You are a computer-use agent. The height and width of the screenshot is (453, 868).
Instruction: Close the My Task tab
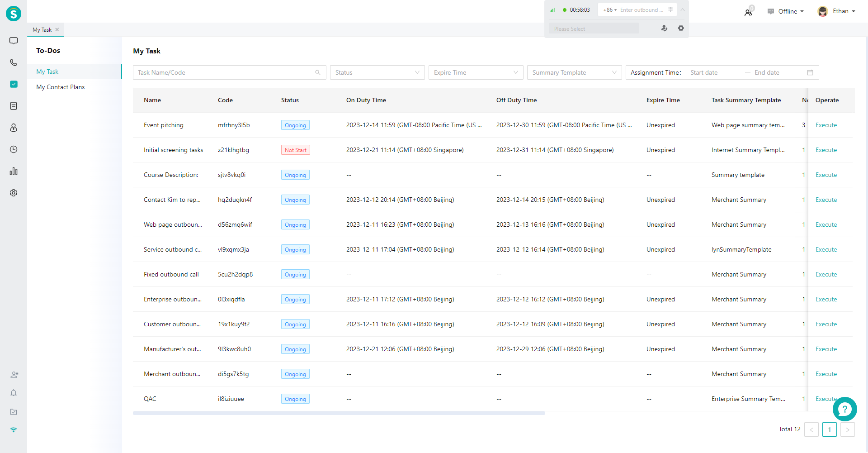point(57,30)
